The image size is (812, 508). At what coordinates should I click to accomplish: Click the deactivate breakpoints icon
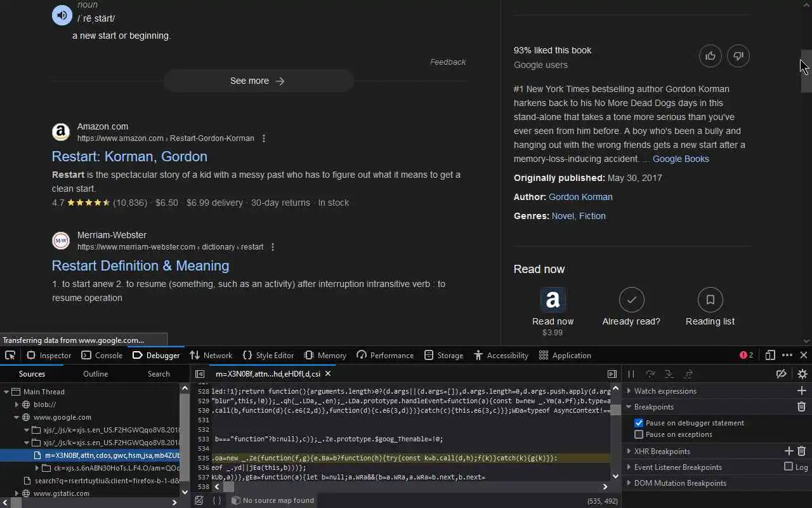point(782,374)
